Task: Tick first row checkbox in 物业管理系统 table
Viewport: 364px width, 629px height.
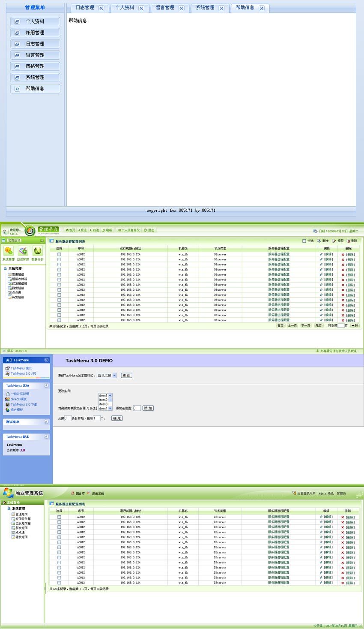Action: coord(59,517)
